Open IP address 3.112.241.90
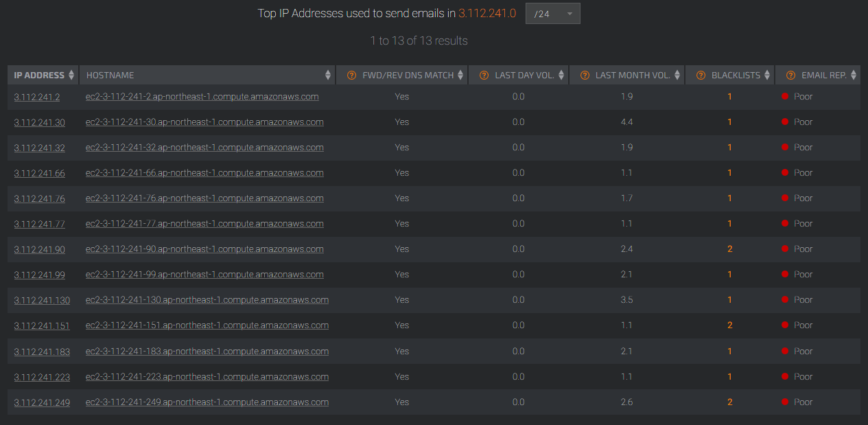Image resolution: width=868 pixels, height=425 pixels. click(39, 249)
